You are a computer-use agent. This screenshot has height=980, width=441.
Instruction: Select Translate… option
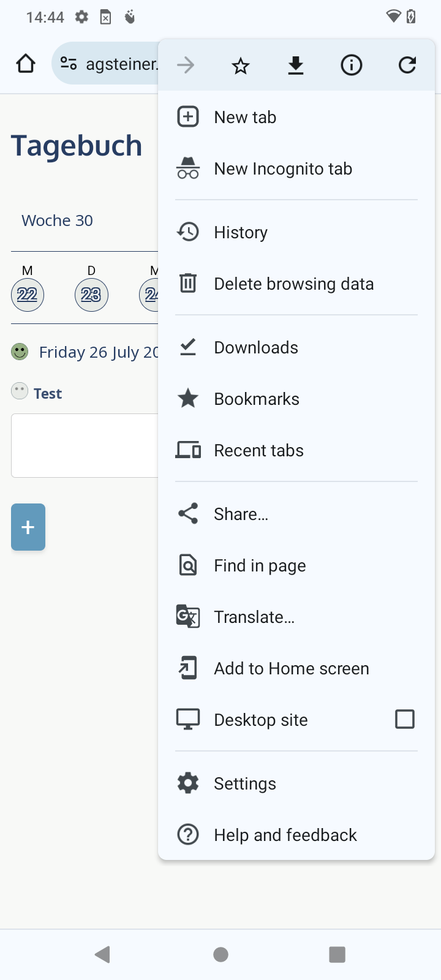(x=254, y=617)
